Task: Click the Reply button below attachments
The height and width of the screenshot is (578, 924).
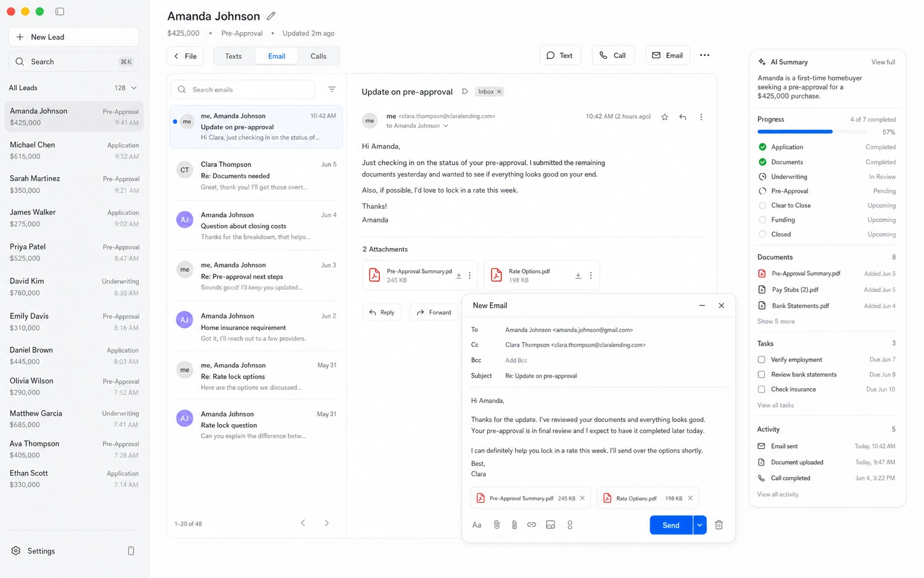Action: coord(382,312)
